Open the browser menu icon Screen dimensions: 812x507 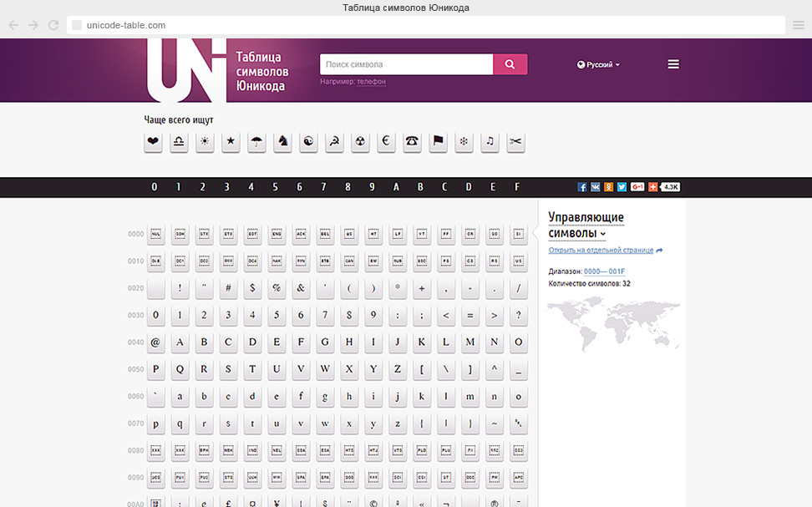[798, 25]
